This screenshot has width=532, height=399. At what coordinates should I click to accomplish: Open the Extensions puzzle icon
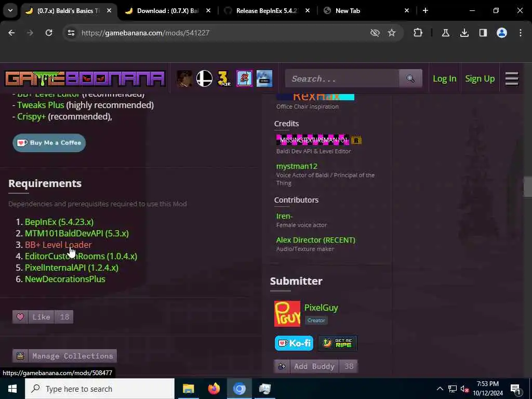pos(418,33)
